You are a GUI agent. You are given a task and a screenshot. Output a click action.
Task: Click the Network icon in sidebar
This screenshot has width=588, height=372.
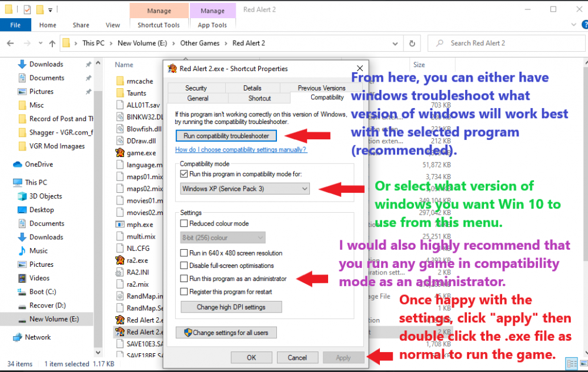(x=18, y=337)
